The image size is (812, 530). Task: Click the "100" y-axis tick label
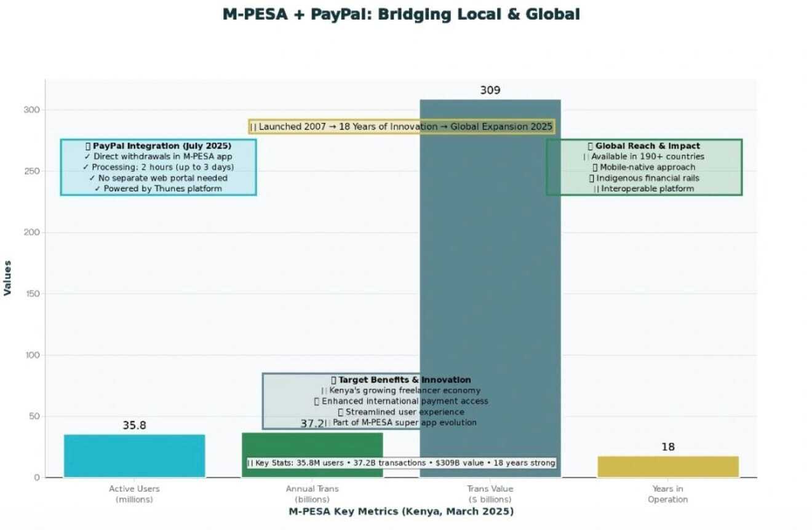point(32,355)
